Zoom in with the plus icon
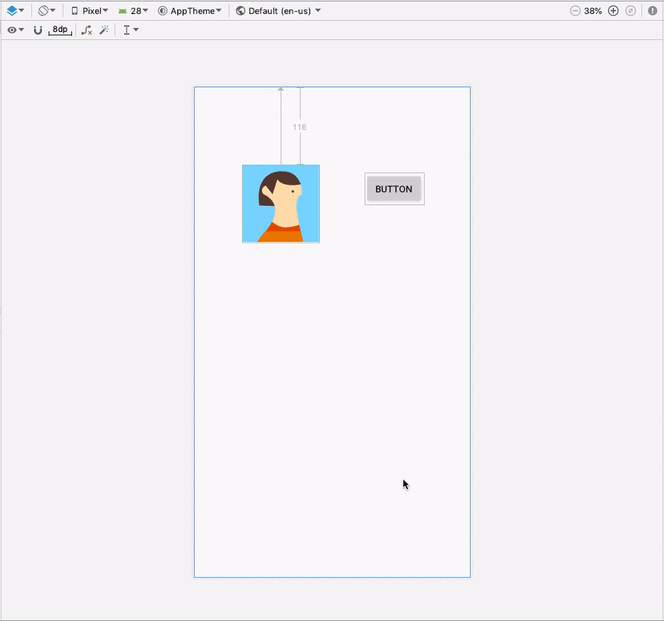664x621 pixels. [613, 11]
